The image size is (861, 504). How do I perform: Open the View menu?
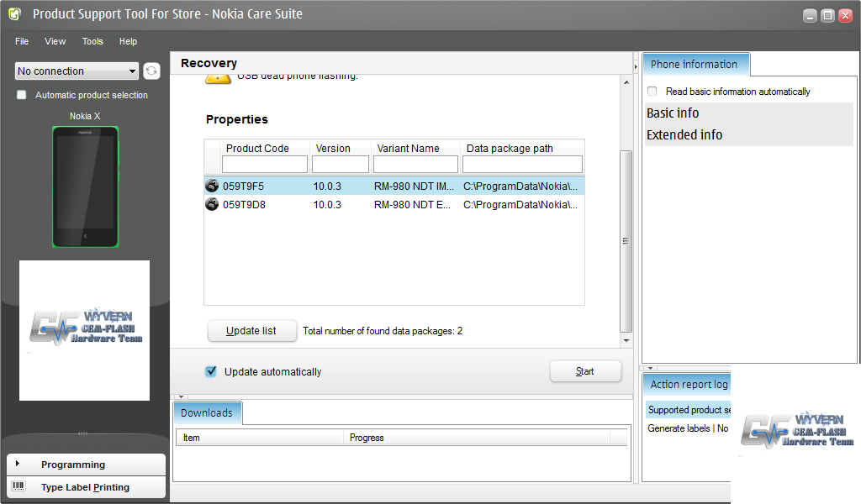pyautogui.click(x=55, y=41)
